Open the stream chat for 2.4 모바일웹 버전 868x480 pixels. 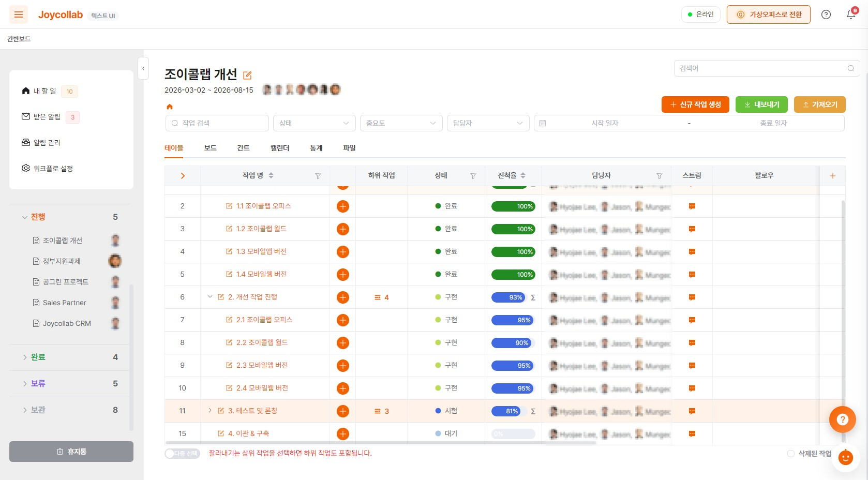692,388
